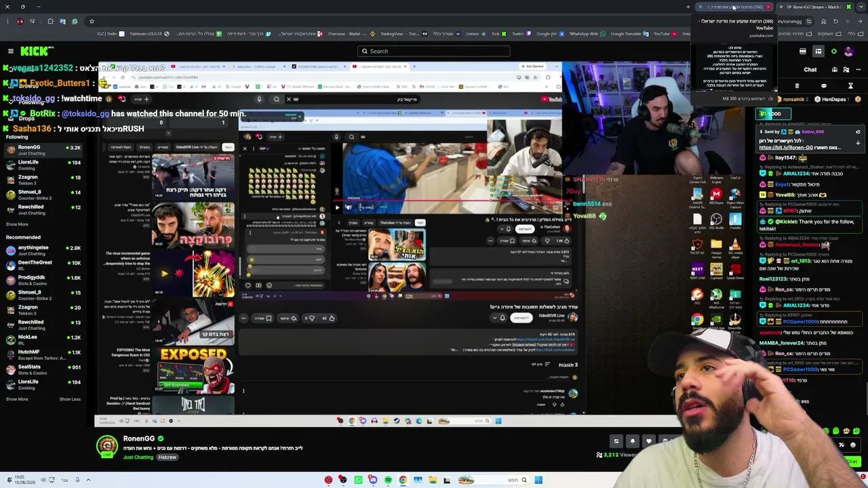
Task: Show chat users list icon
Action: point(846,69)
